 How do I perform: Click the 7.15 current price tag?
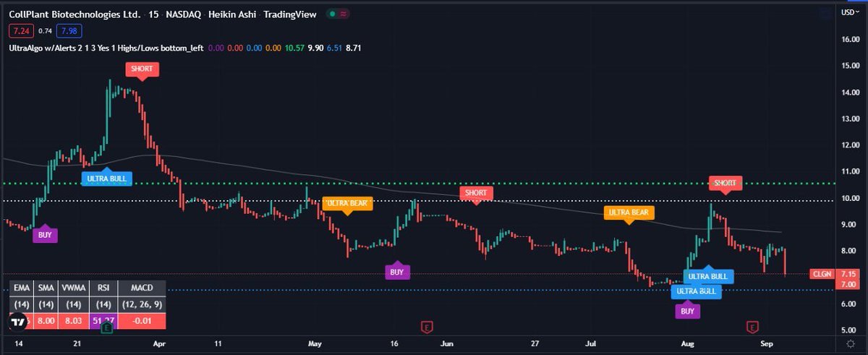point(848,274)
